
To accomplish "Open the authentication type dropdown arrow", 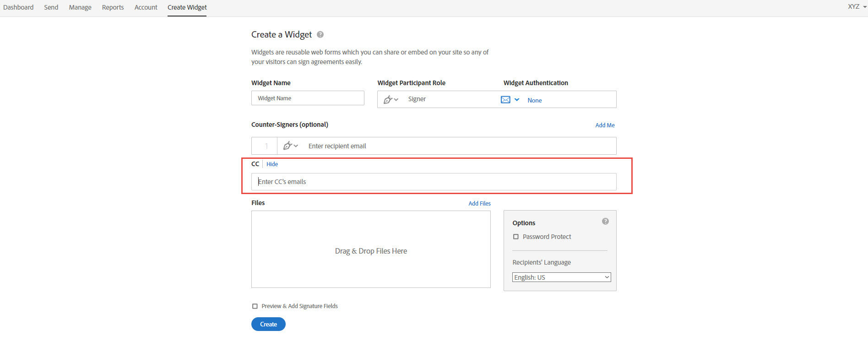I will (517, 99).
